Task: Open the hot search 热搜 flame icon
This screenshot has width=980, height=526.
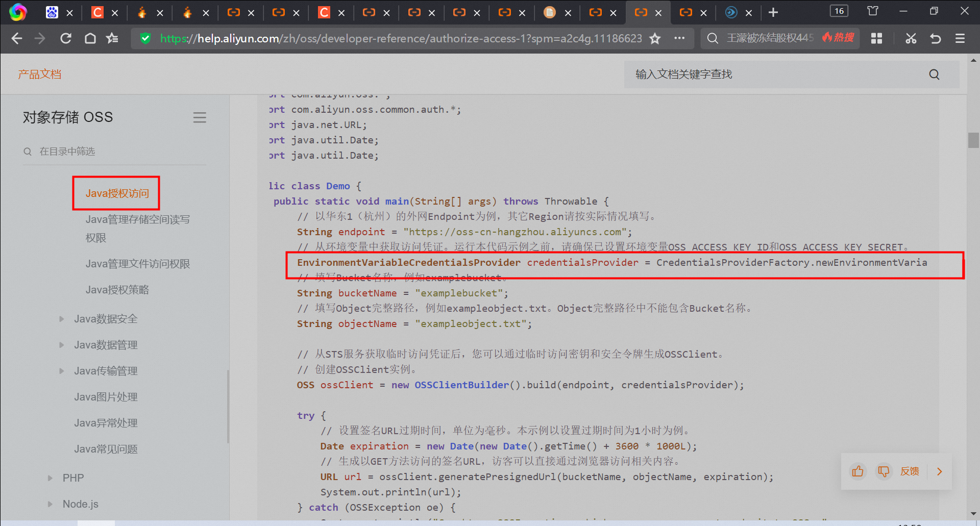Action: (x=838, y=38)
